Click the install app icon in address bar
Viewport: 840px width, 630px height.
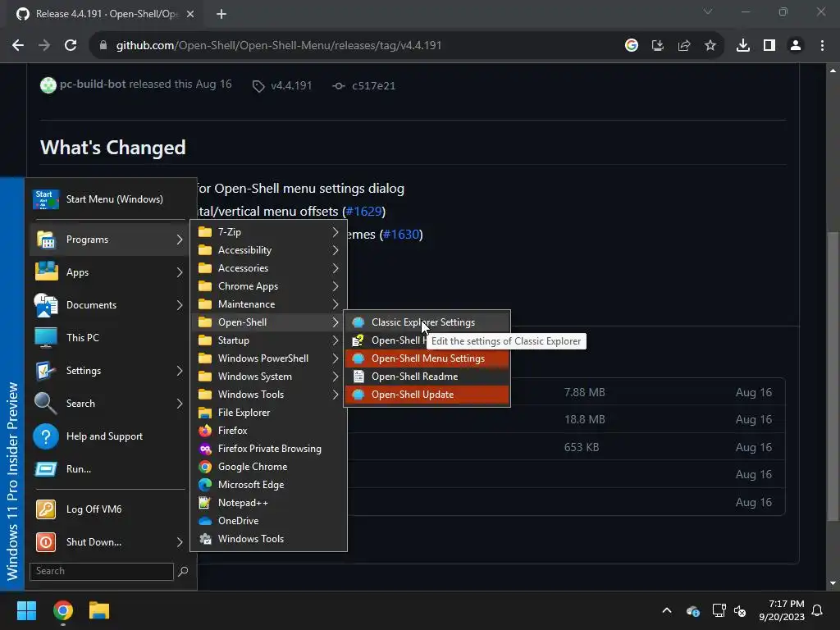pyautogui.click(x=658, y=46)
